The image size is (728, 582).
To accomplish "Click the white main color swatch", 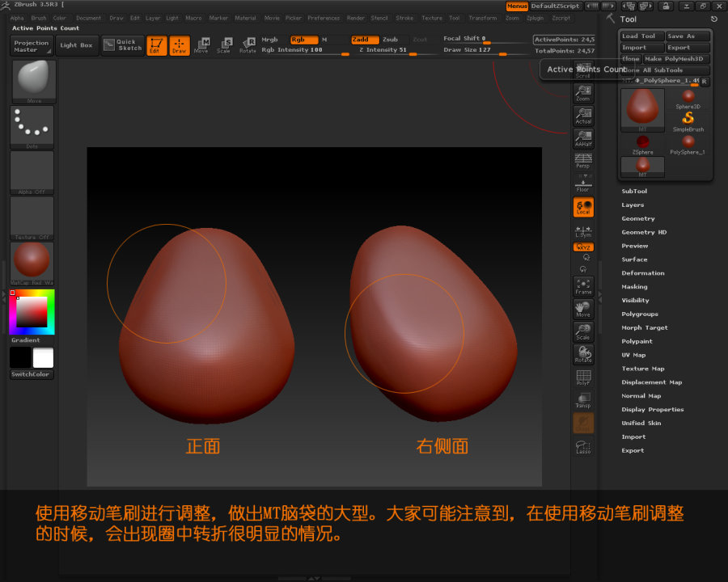I will click(x=43, y=358).
